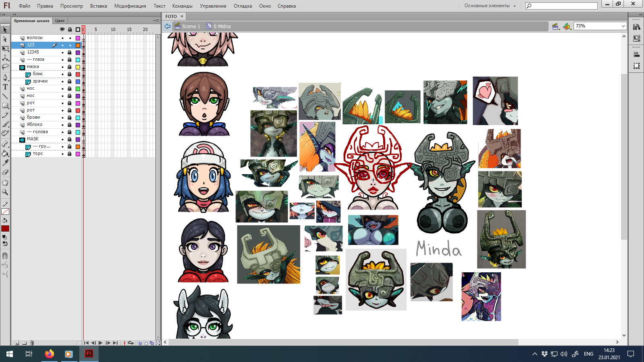Show all layers as outlines

pyautogui.click(x=78, y=29)
